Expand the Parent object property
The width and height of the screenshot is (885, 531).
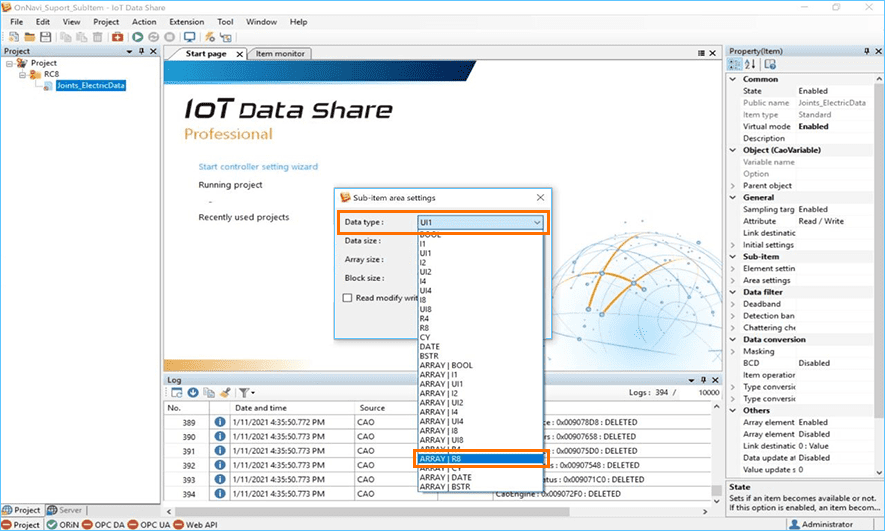(733, 186)
